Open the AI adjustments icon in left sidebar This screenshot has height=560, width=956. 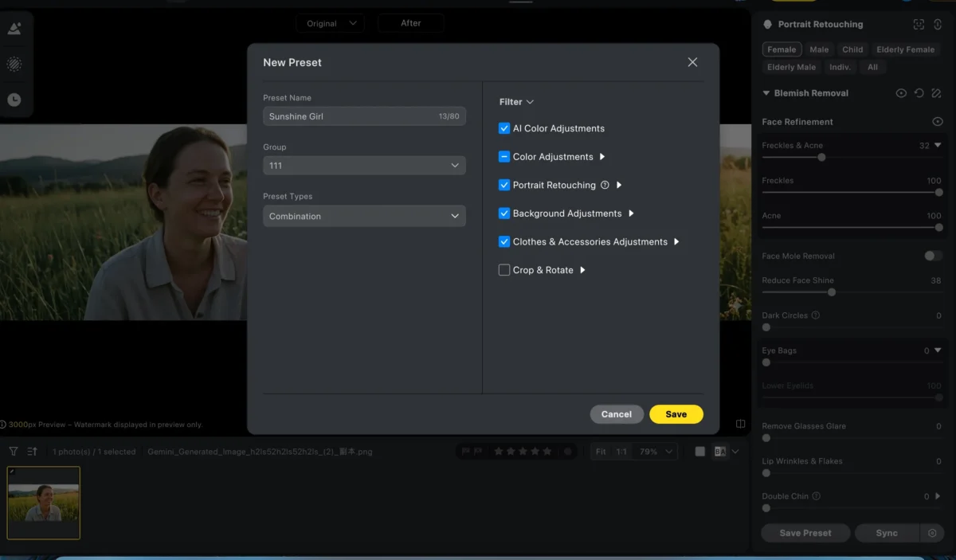(x=14, y=29)
